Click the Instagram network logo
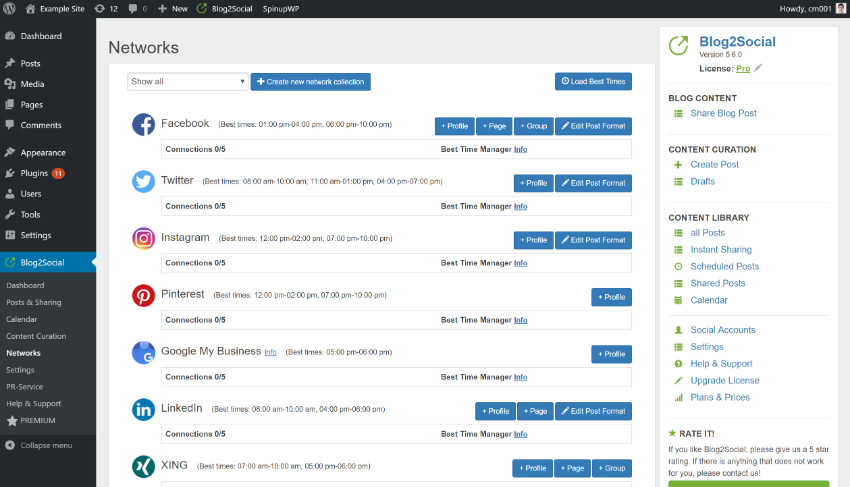 click(x=143, y=238)
